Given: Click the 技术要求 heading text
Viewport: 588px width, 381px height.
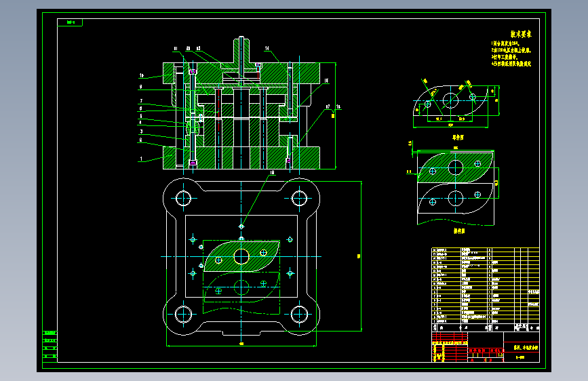Looking at the screenshot, I should (x=520, y=35).
